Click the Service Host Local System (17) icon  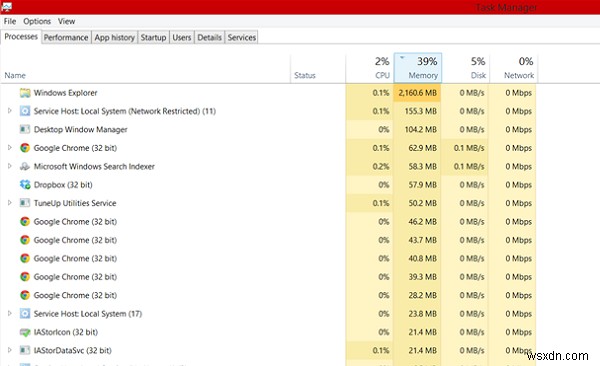pyautogui.click(x=25, y=314)
